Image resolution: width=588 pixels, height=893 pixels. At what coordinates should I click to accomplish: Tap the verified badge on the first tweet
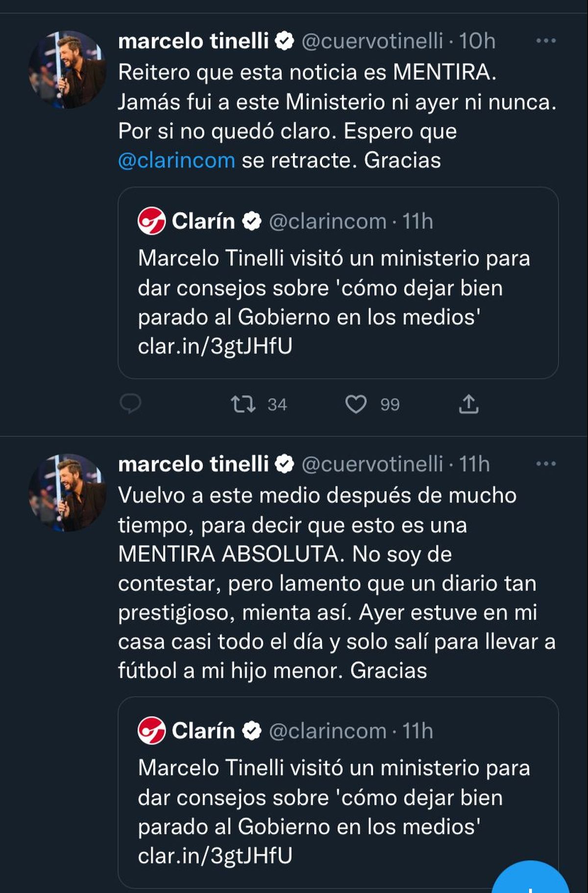click(285, 41)
